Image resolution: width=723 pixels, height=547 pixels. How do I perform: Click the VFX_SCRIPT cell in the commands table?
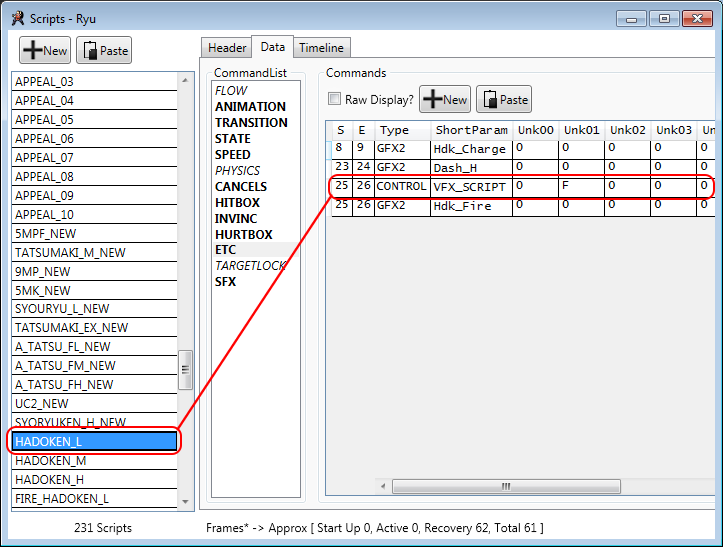coord(470,187)
